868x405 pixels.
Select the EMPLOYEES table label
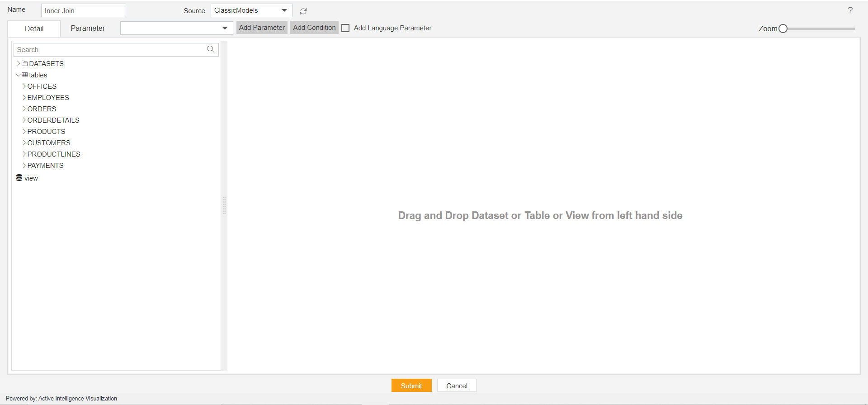tap(48, 97)
